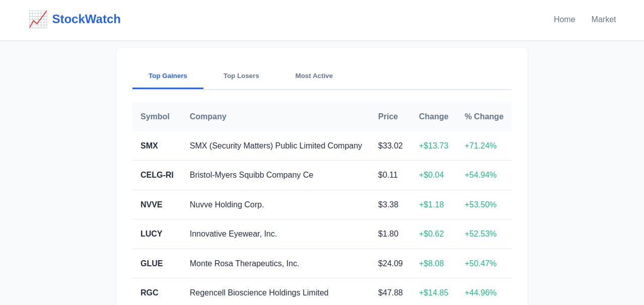Click the StockWatch chart logo icon
The width and height of the screenshot is (644, 305).
38,19
